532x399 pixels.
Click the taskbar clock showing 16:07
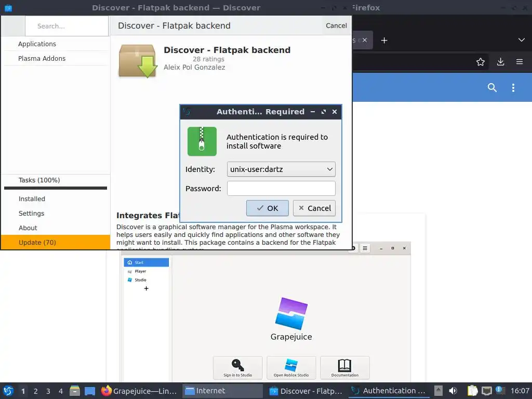pyautogui.click(x=520, y=391)
